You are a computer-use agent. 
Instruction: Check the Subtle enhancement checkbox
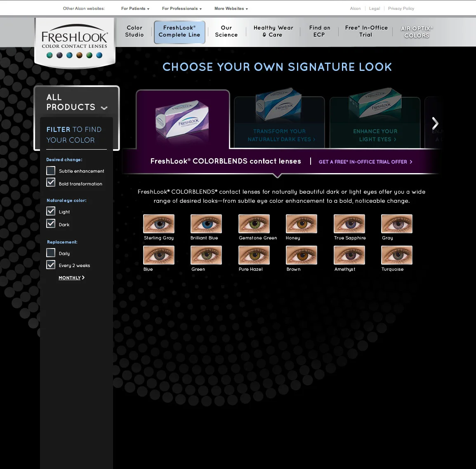point(51,171)
